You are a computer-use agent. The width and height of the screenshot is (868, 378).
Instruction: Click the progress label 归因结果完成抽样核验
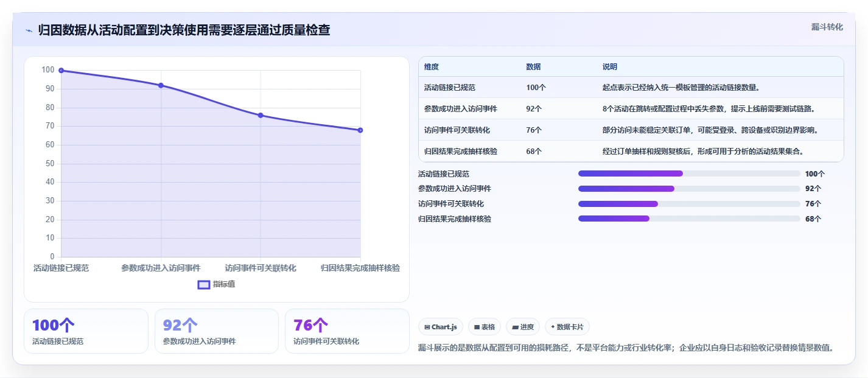(455, 219)
